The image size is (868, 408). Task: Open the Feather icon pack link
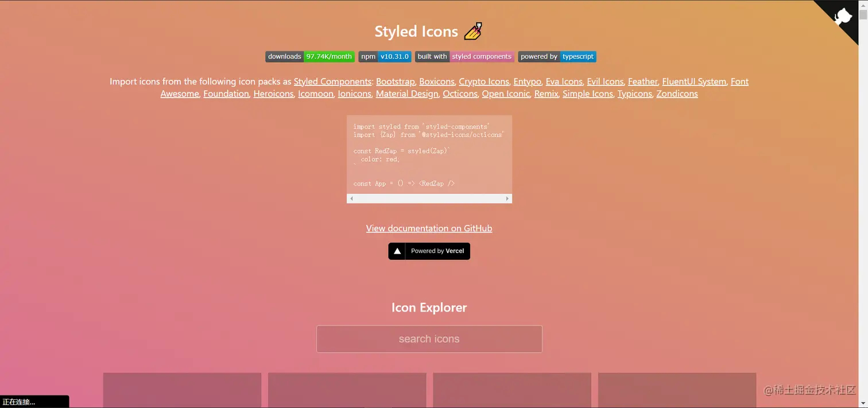coord(642,81)
